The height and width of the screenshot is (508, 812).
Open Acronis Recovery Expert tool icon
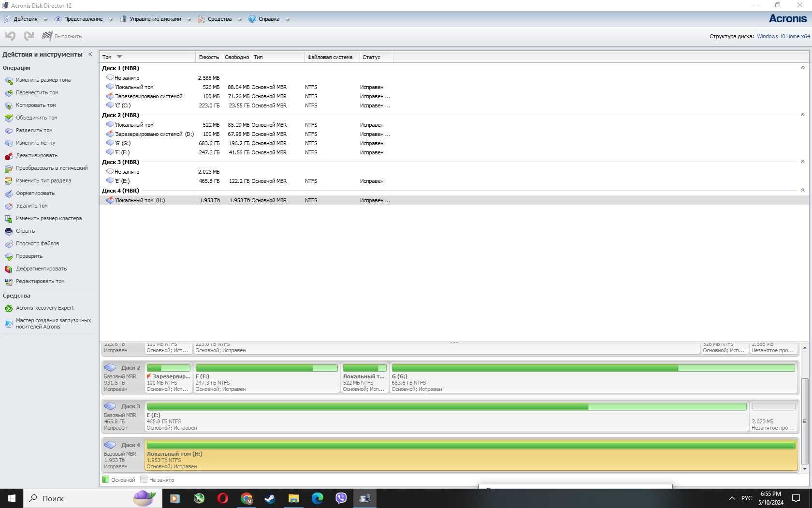pyautogui.click(x=8, y=308)
